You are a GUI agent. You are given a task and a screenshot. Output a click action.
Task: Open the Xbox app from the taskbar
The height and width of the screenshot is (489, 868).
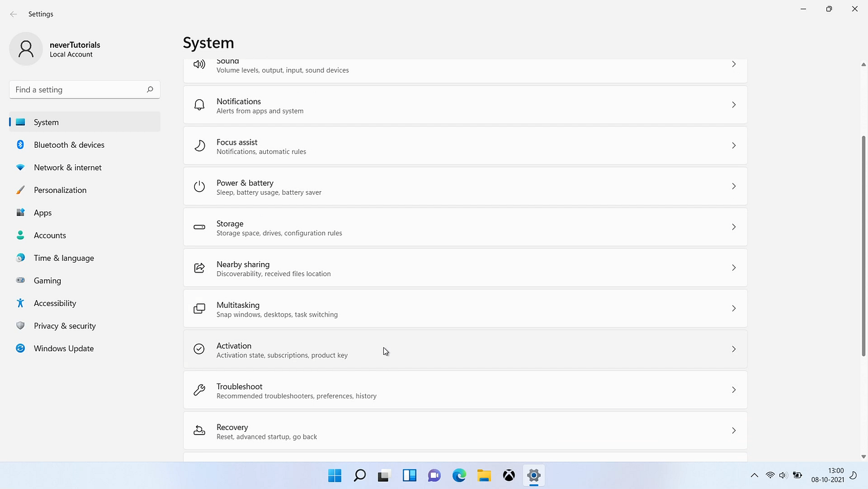(x=508, y=475)
